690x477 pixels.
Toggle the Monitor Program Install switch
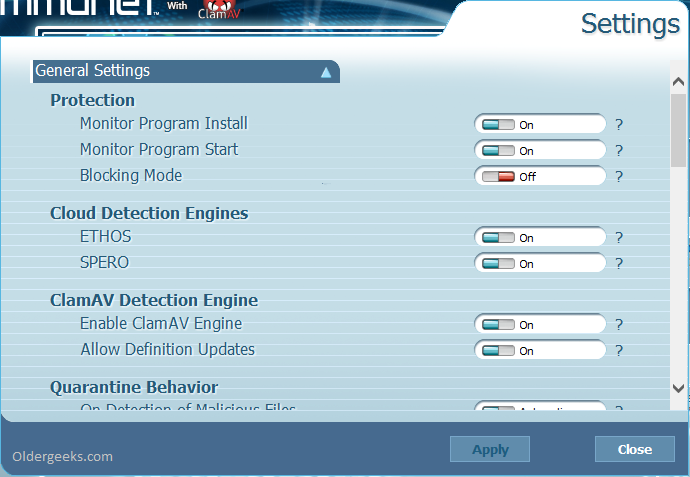(498, 125)
